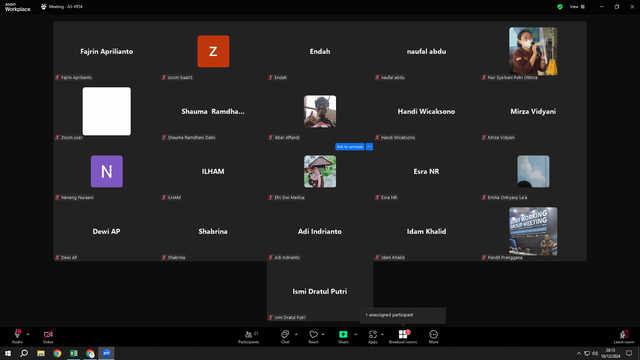Open Excel from the taskbar

pyautogui.click(x=73, y=353)
